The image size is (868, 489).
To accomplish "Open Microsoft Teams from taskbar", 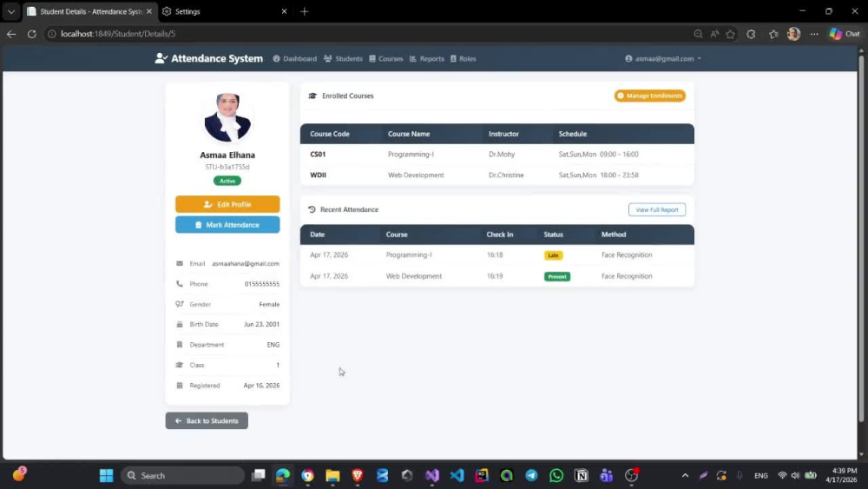I will pyautogui.click(x=606, y=476).
